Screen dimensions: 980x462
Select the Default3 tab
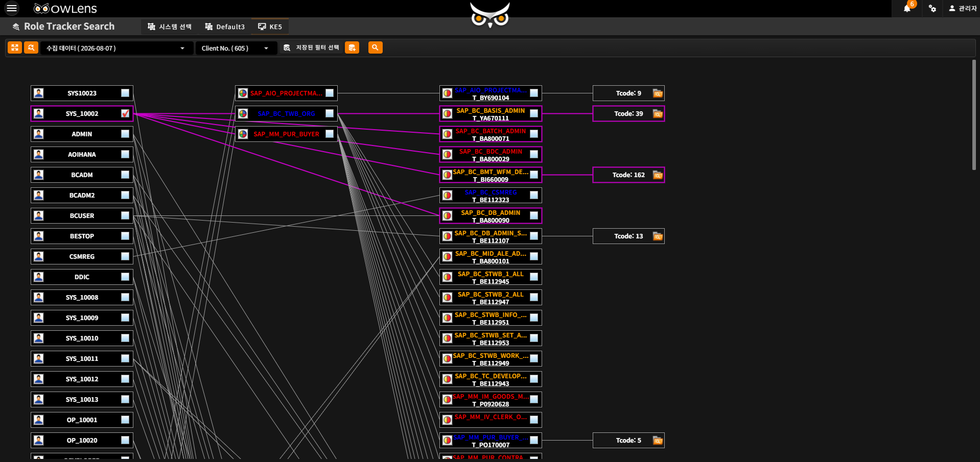(225, 27)
